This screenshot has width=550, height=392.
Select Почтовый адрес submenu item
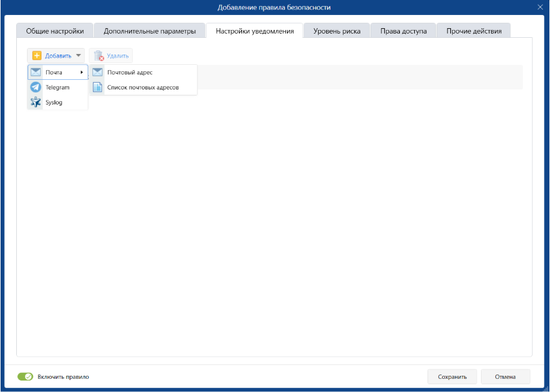click(130, 73)
